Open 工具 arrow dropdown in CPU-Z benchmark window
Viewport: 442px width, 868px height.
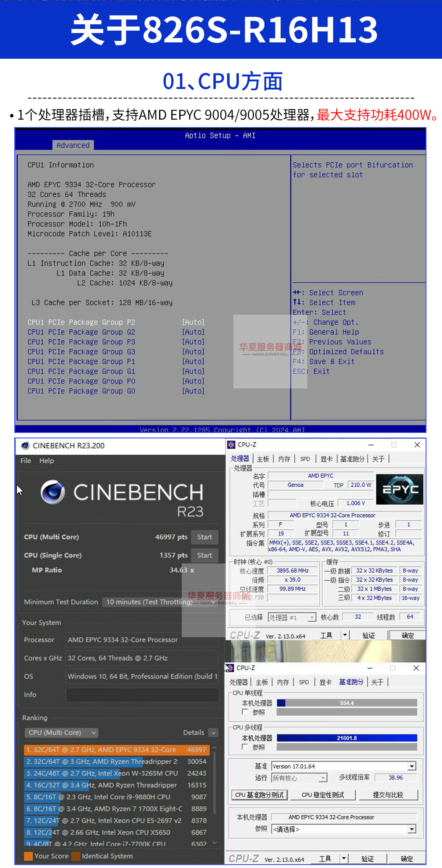343,858
